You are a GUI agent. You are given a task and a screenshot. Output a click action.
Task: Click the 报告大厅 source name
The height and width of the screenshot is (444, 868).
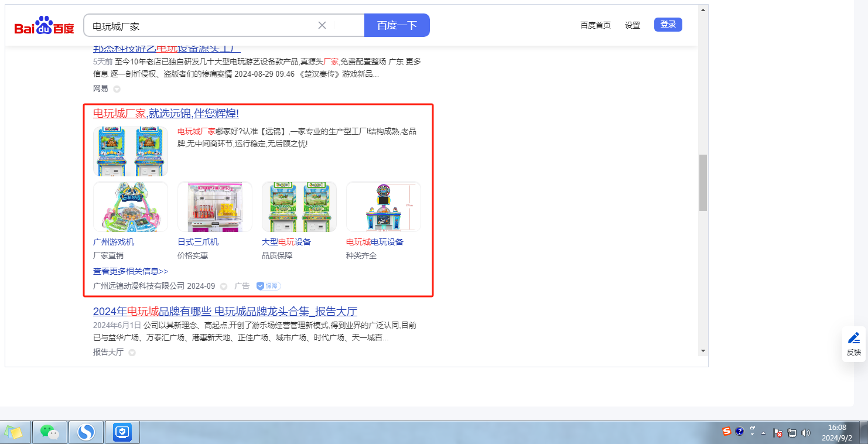click(108, 352)
